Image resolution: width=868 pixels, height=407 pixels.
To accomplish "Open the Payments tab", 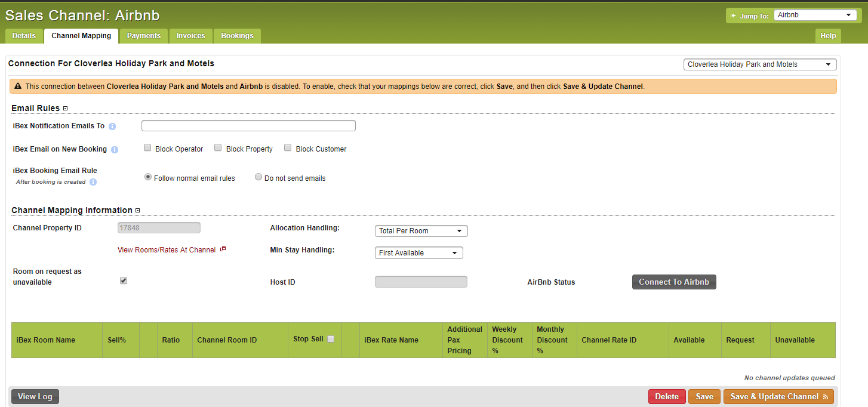I will click(x=144, y=36).
